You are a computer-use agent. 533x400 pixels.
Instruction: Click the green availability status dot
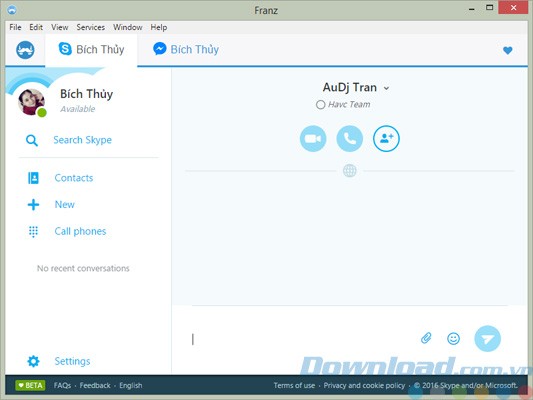click(x=42, y=112)
